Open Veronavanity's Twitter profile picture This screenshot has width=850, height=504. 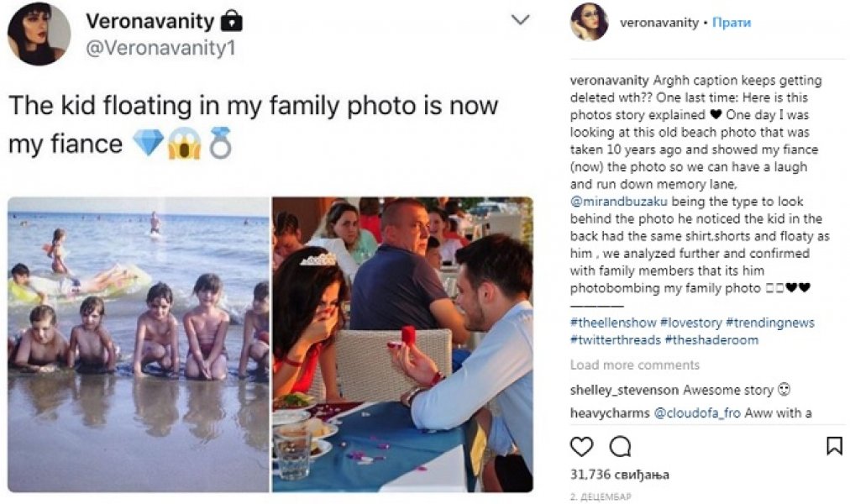(x=39, y=34)
